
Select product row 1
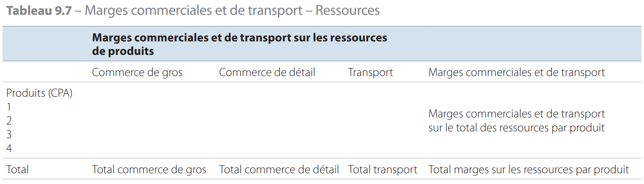[x=9, y=107]
